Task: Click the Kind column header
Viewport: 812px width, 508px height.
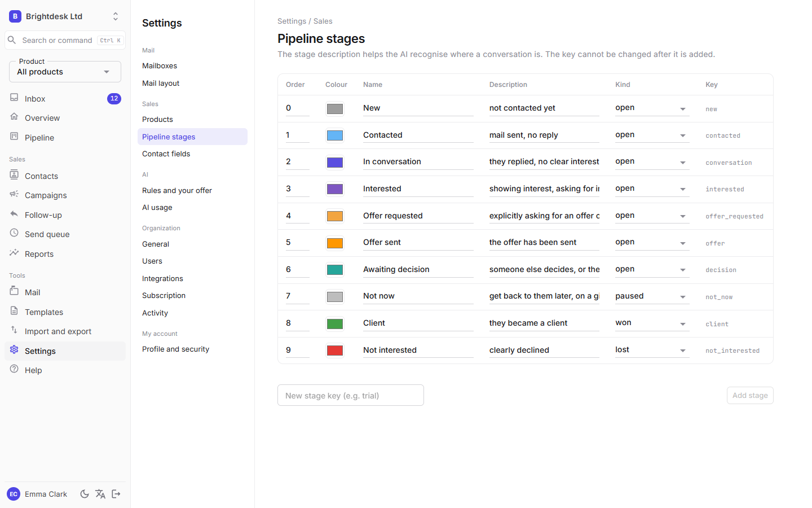Action: pyautogui.click(x=623, y=85)
